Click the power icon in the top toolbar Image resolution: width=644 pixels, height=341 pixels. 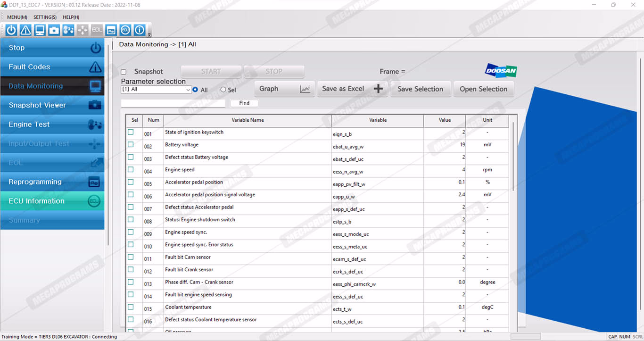coord(11,30)
